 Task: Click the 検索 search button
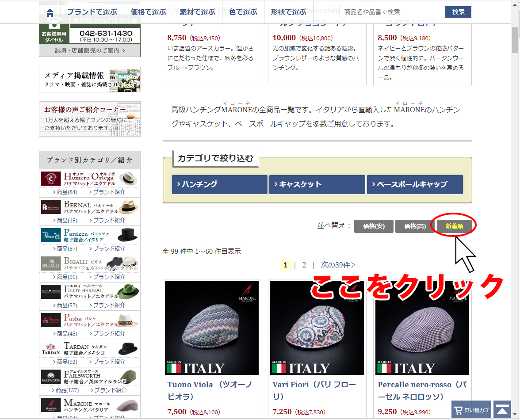point(458,12)
